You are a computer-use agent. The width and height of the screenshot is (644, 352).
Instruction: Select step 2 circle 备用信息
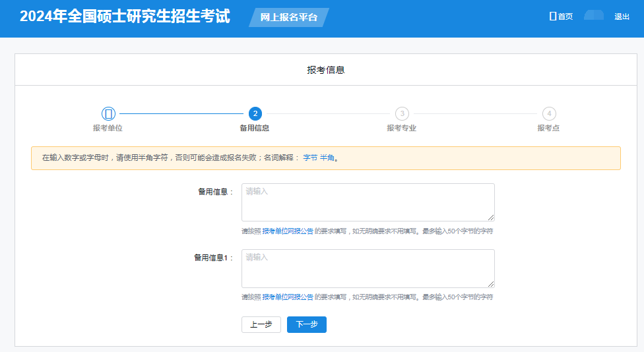(x=255, y=113)
